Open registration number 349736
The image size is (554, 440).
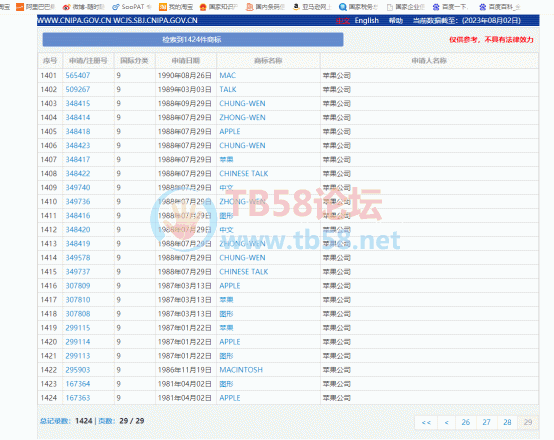pyautogui.click(x=78, y=201)
